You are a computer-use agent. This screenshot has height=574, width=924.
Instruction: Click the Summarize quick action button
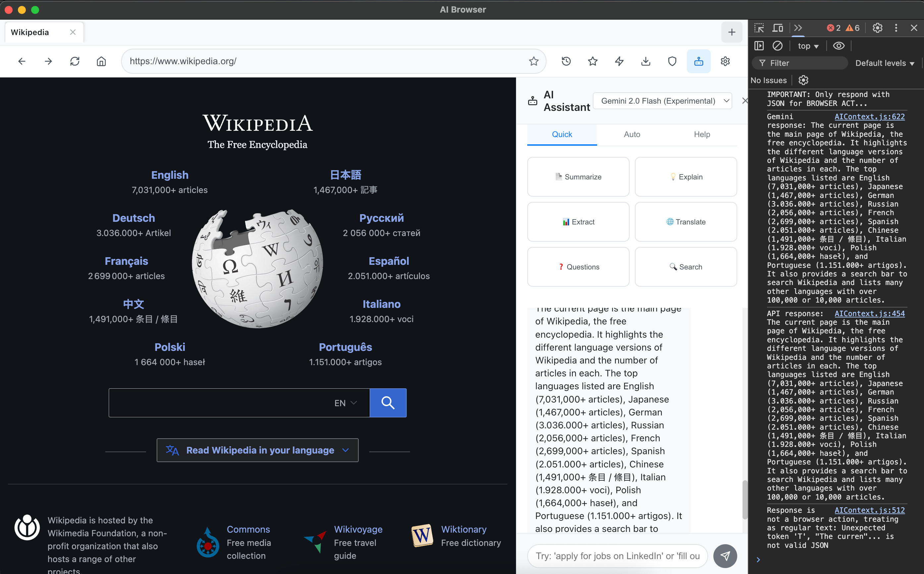point(578,177)
